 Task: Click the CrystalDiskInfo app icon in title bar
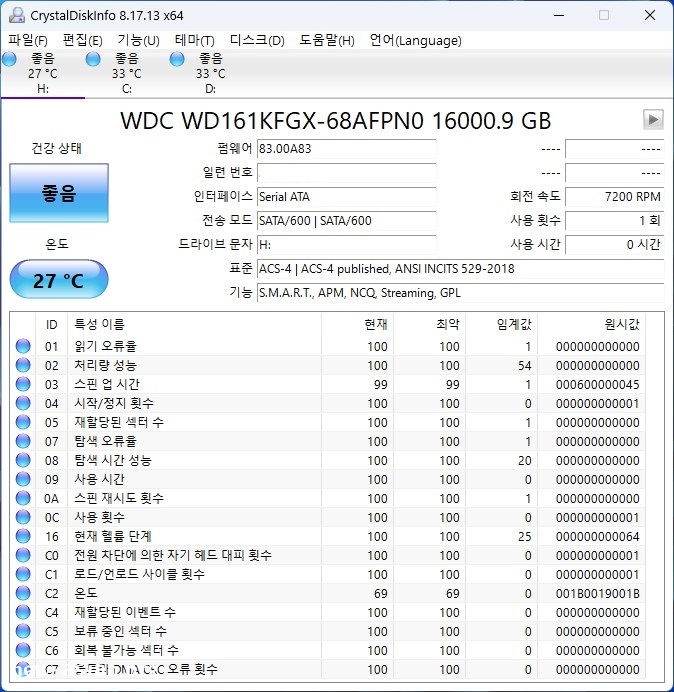click(17, 15)
